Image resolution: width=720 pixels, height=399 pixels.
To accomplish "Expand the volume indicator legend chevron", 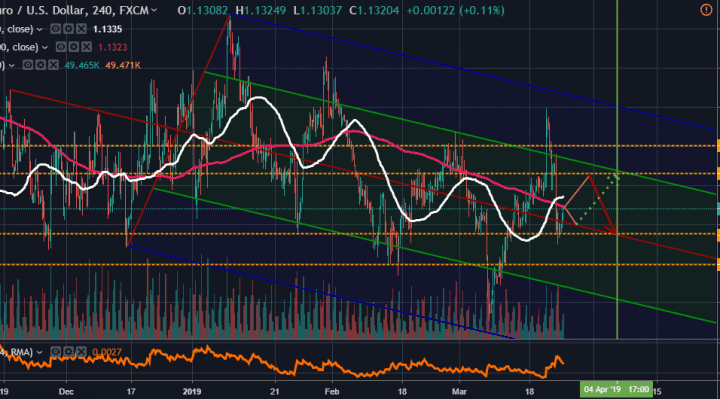I will point(12,66).
